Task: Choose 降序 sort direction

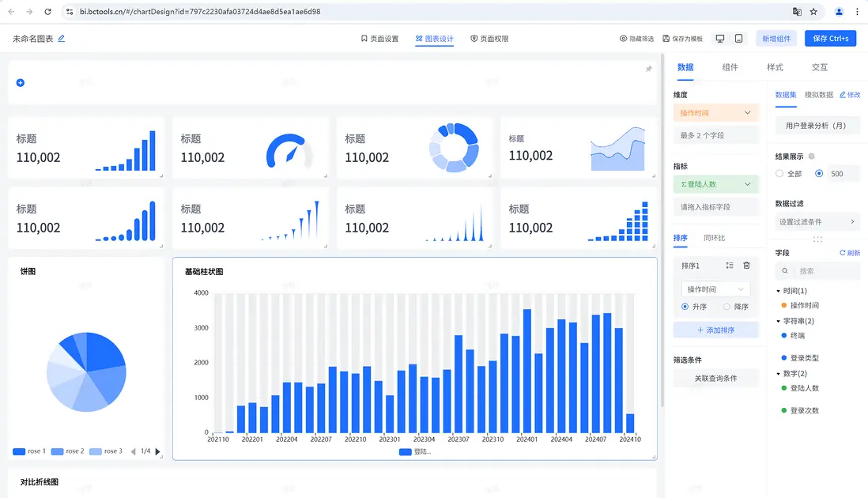Action: pos(726,307)
